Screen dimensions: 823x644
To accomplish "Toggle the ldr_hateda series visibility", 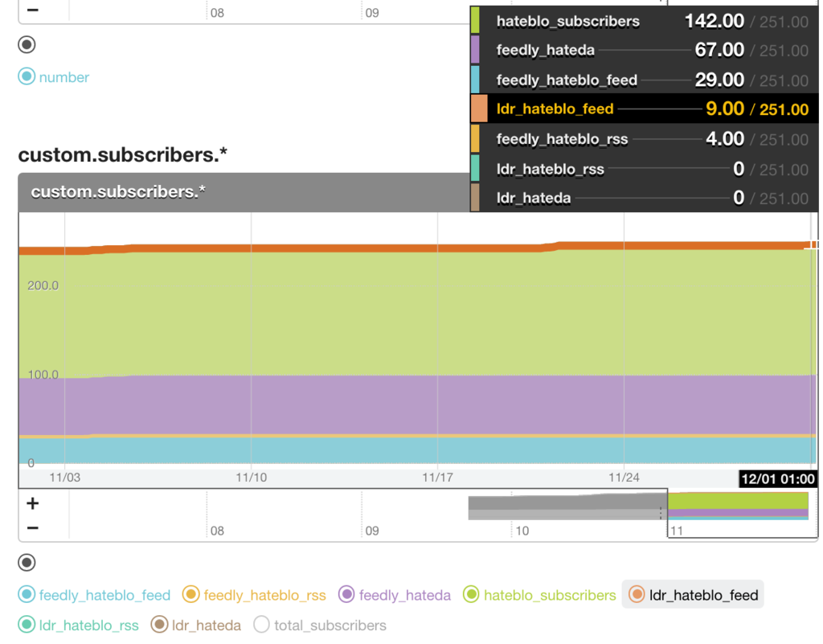I will pyautogui.click(x=196, y=625).
